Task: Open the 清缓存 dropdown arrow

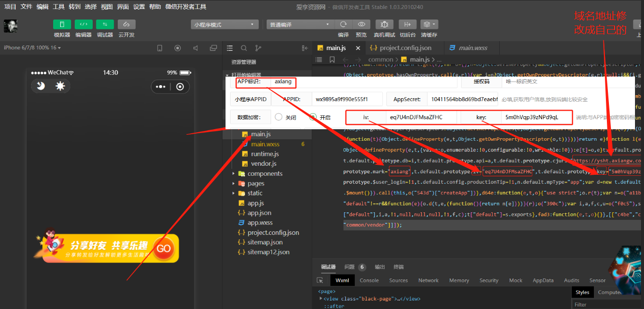Action: (434, 24)
